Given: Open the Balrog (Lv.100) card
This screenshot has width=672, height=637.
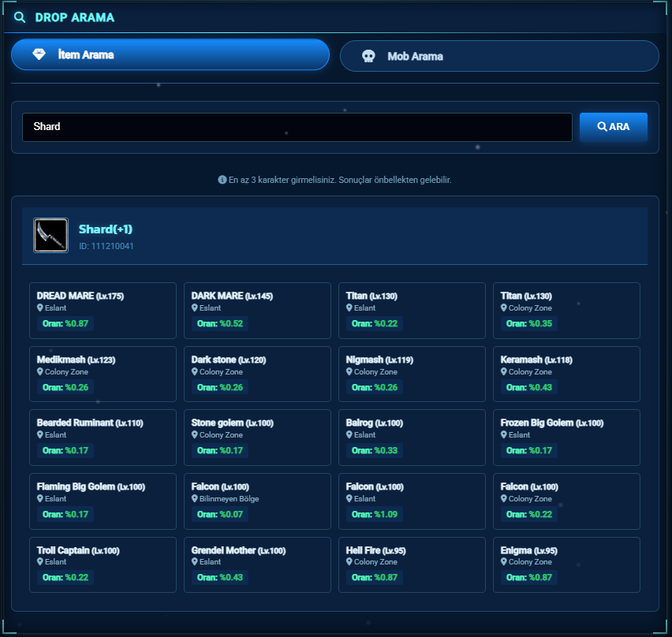Looking at the screenshot, I should [x=412, y=438].
